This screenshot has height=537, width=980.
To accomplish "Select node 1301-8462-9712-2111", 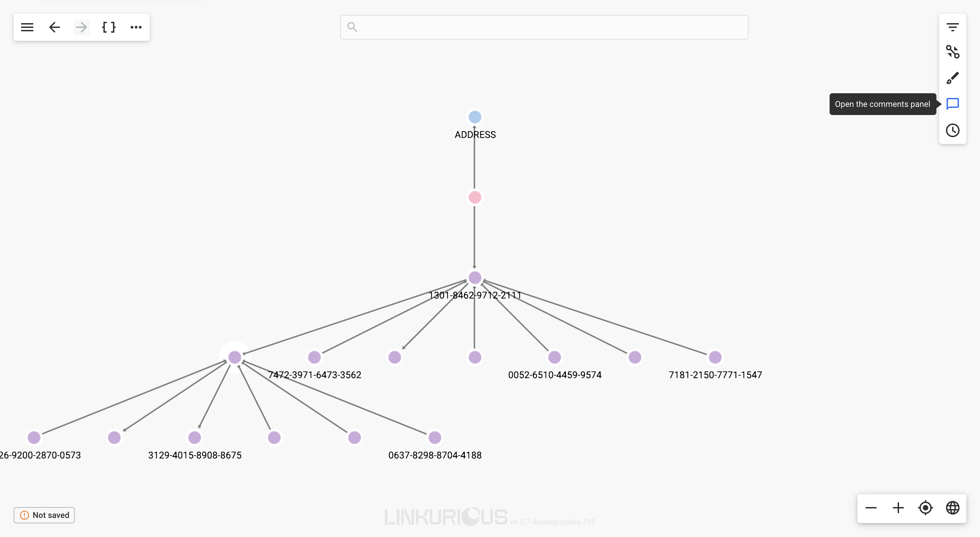I will click(475, 277).
